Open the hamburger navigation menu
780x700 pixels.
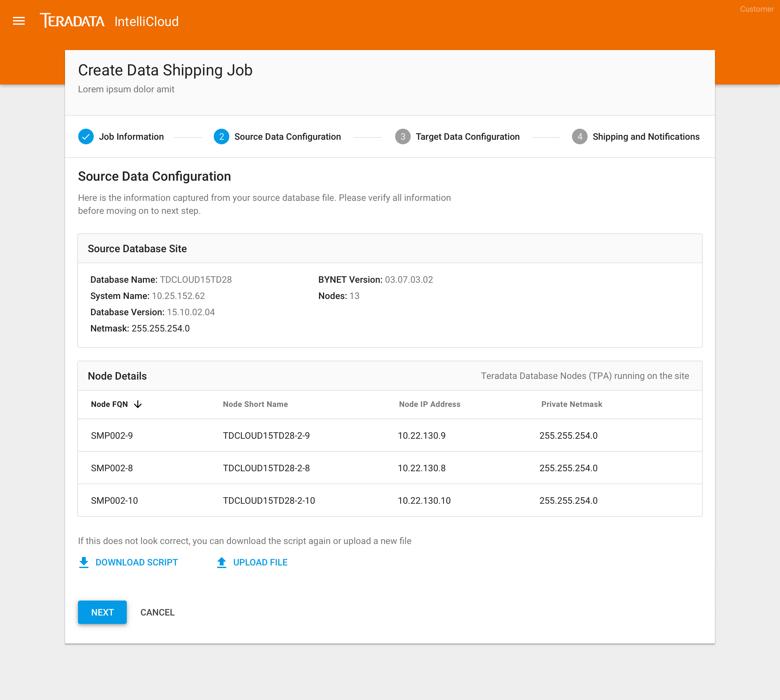(19, 21)
